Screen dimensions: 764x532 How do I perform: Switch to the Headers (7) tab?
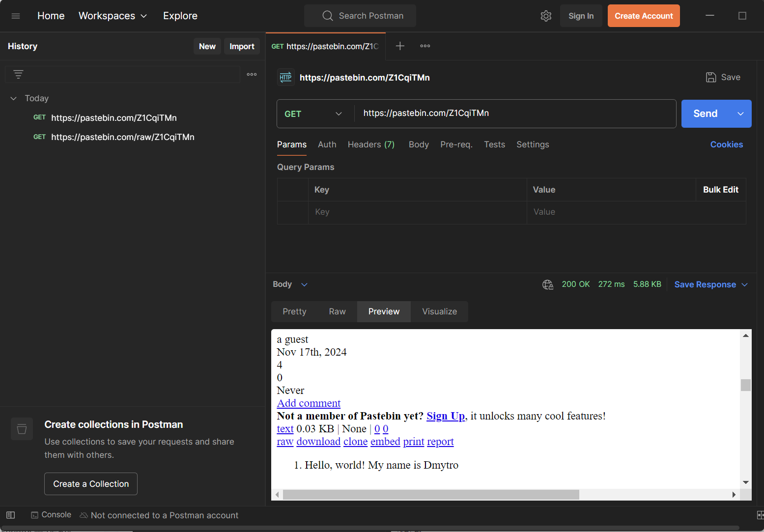[371, 144]
